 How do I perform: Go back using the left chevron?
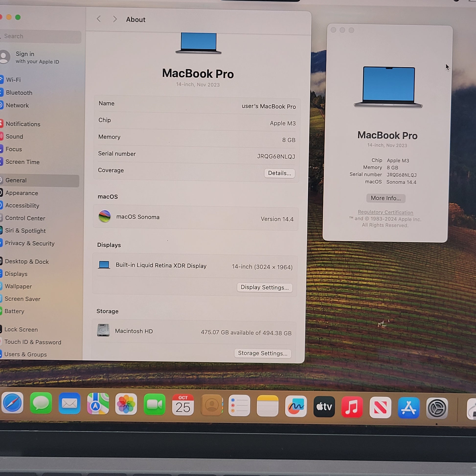pyautogui.click(x=99, y=19)
